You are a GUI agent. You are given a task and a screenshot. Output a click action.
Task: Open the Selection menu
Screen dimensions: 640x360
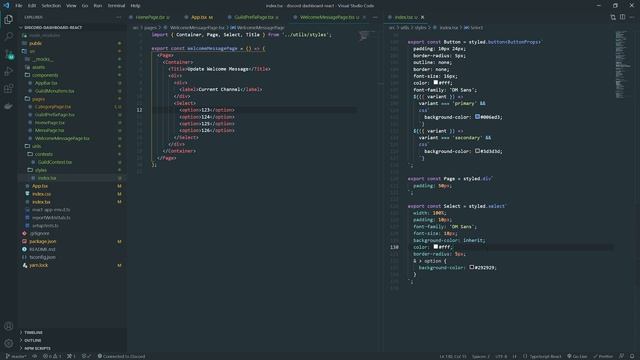(51, 6)
